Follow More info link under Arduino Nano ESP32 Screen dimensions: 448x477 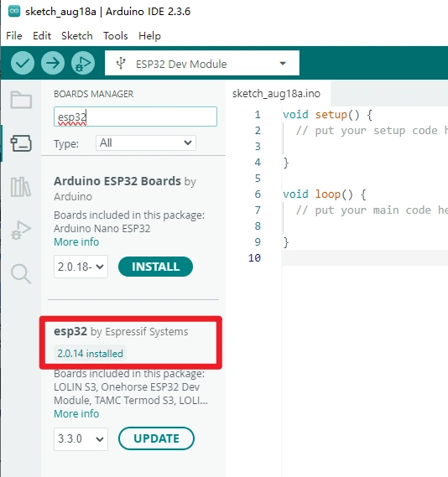click(x=76, y=242)
